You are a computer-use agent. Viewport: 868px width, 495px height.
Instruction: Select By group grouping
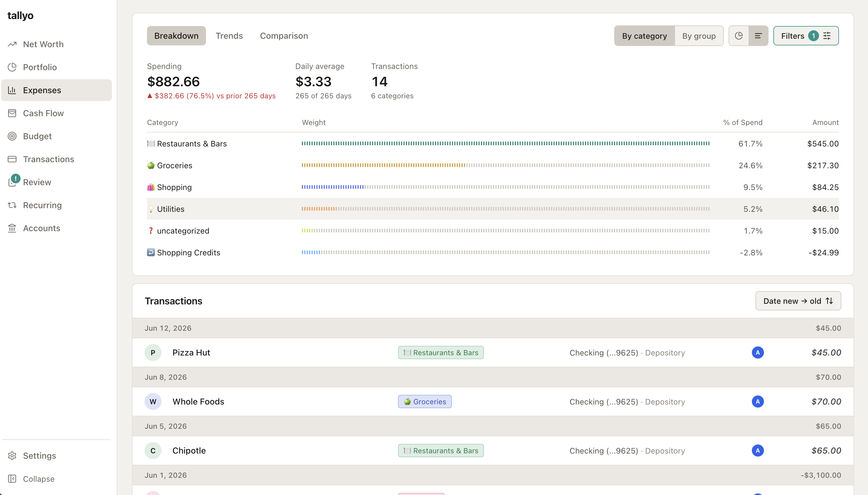tap(699, 36)
